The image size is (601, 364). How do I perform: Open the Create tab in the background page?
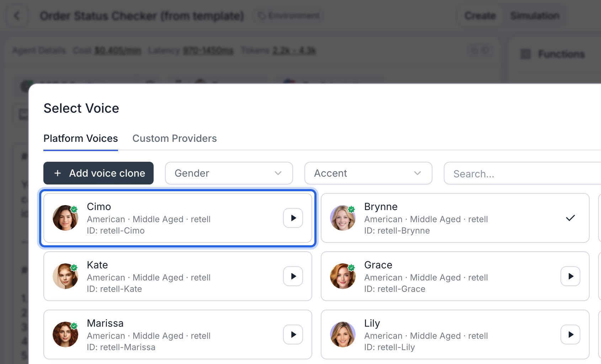pos(480,16)
